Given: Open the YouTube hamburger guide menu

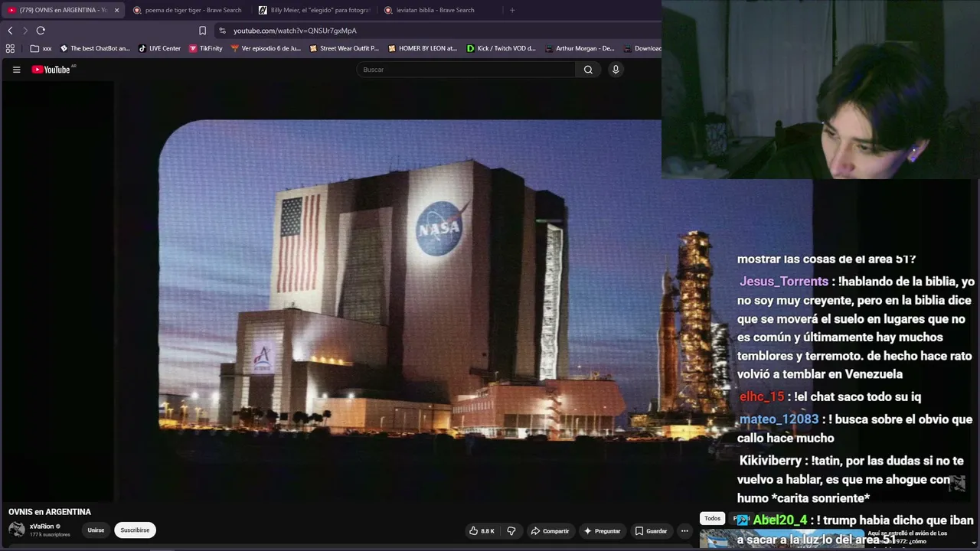Looking at the screenshot, I should click(x=16, y=70).
